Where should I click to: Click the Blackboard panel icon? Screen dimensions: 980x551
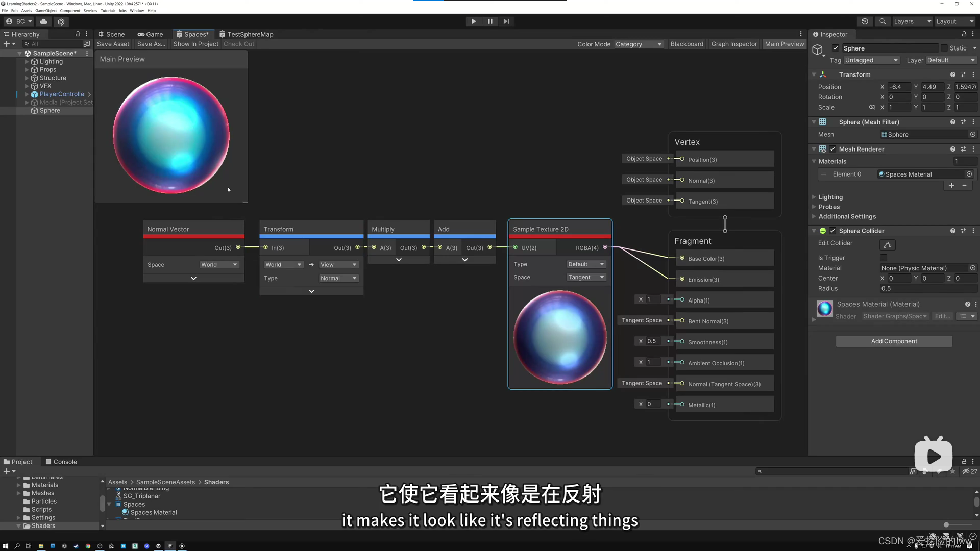point(687,44)
